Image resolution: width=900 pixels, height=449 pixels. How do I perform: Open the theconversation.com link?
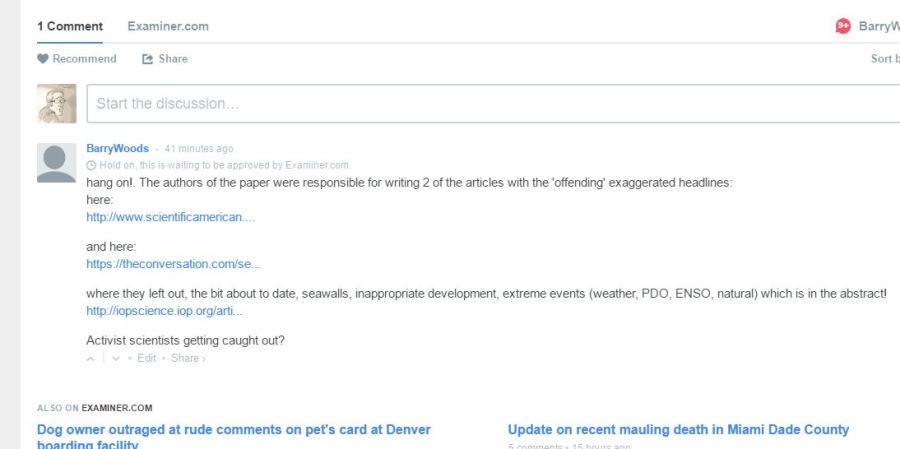173,264
